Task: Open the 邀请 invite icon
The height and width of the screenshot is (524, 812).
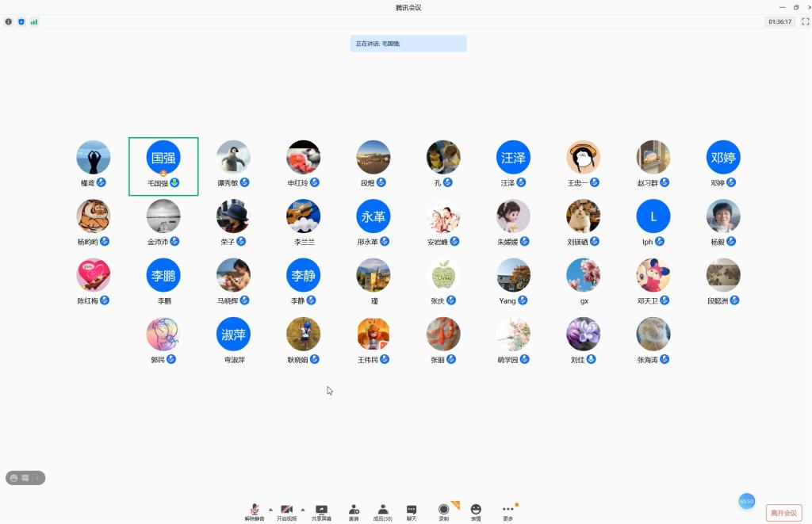Action: tap(354, 512)
